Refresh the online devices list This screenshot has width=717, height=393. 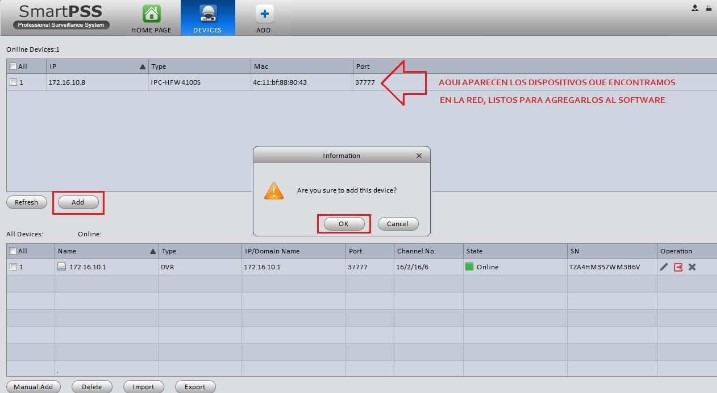pos(27,202)
